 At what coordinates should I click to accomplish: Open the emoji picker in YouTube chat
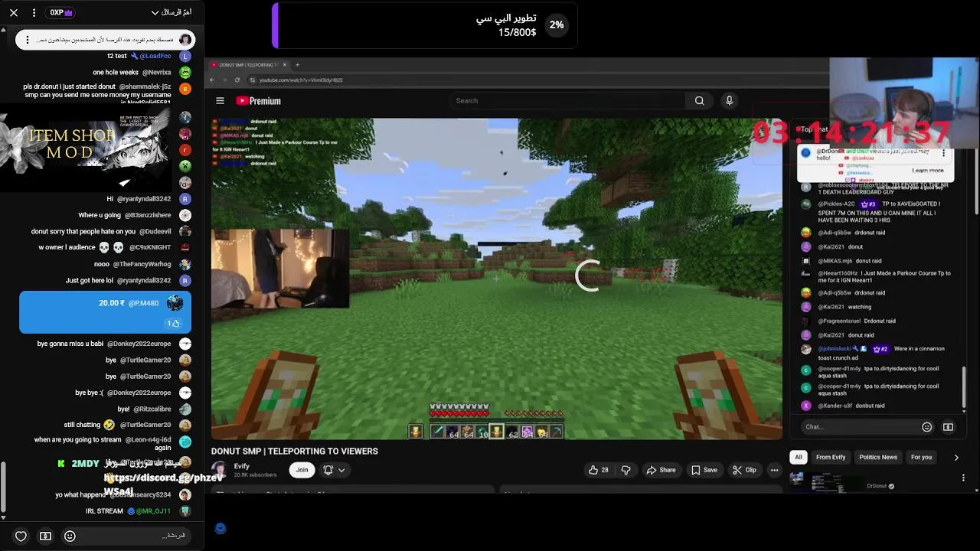click(926, 427)
